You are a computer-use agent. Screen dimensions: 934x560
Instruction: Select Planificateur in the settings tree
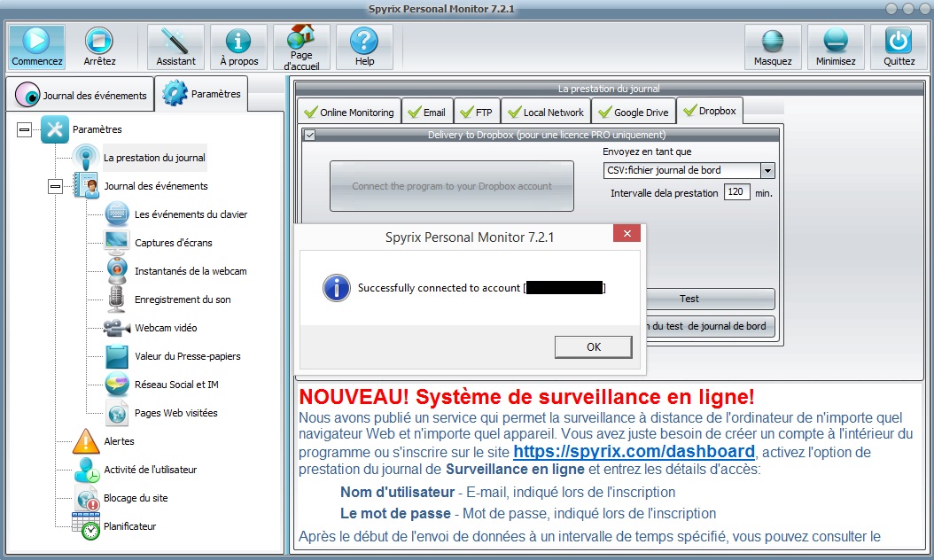point(130,526)
